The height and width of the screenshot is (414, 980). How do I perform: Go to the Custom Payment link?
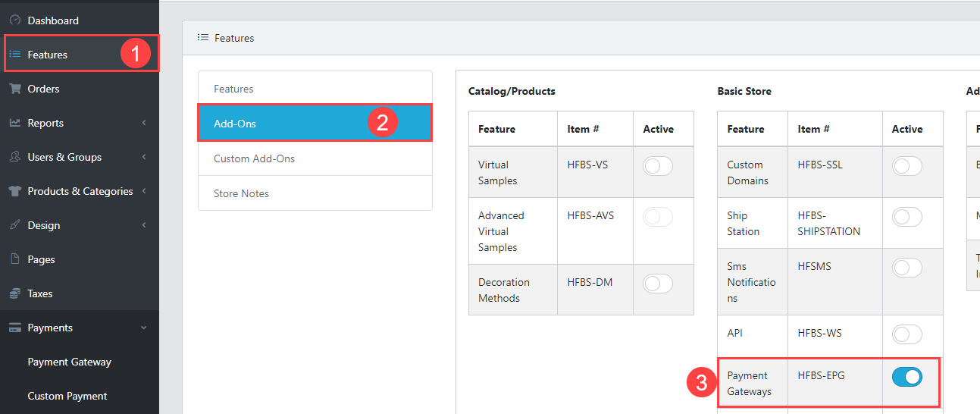coord(67,396)
